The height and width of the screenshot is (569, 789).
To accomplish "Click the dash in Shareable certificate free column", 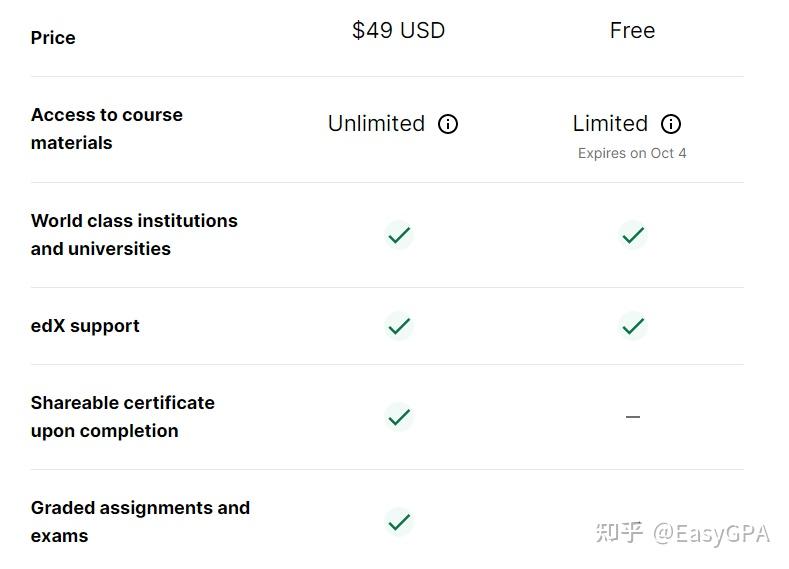I will [632, 417].
